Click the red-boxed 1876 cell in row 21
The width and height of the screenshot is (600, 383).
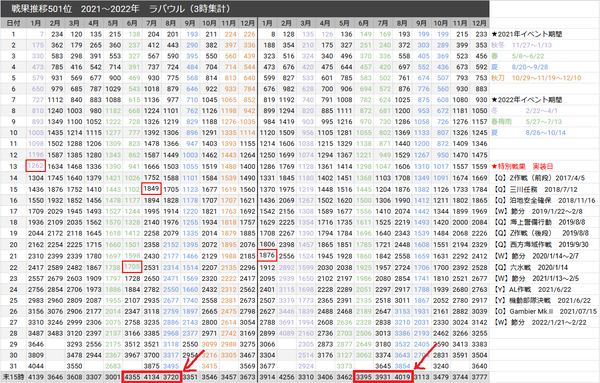coord(267,255)
